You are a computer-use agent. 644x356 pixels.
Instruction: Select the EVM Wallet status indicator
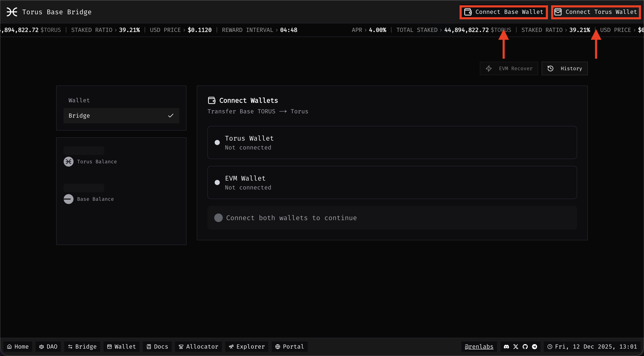pos(217,182)
